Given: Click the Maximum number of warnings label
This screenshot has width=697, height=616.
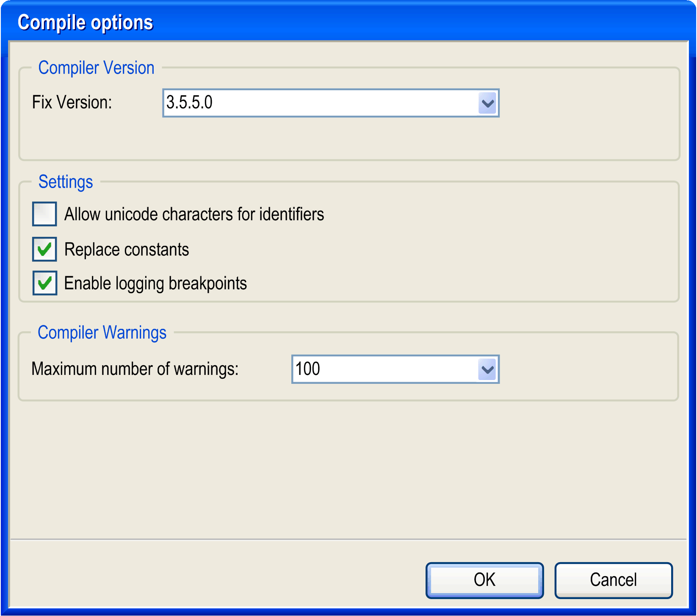Looking at the screenshot, I should click(x=135, y=369).
